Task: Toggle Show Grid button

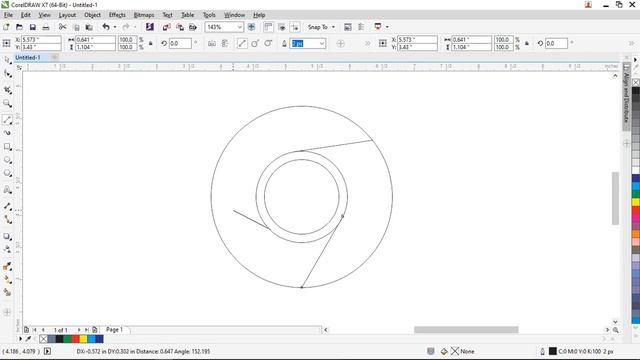Action: pos(282,27)
